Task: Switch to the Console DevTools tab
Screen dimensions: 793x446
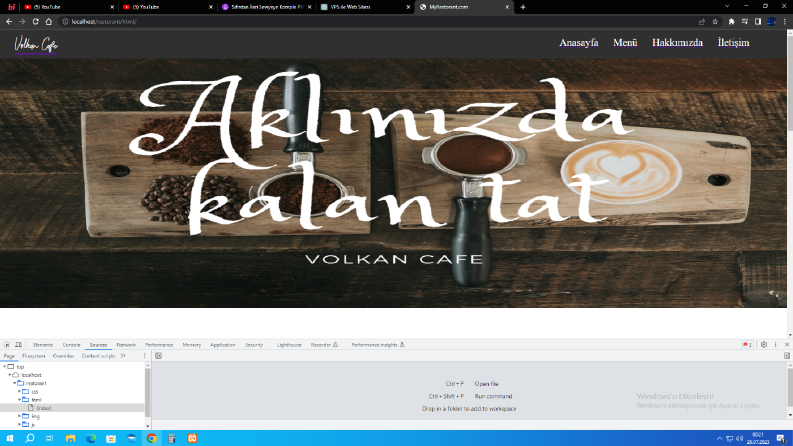Action: point(71,345)
